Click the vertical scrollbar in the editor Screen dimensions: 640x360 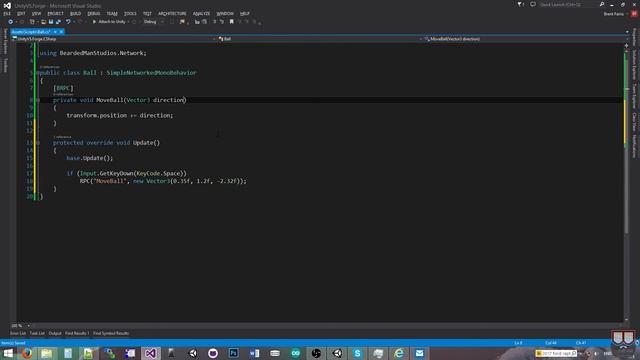627,184
